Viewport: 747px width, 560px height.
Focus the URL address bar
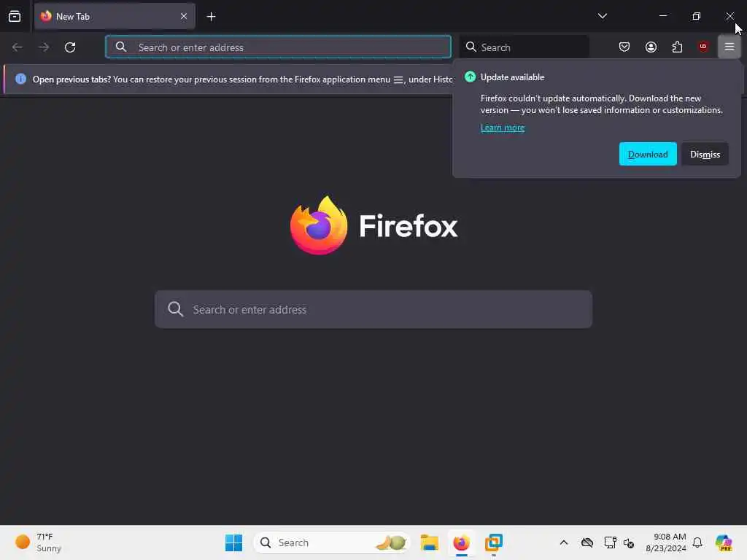click(278, 47)
